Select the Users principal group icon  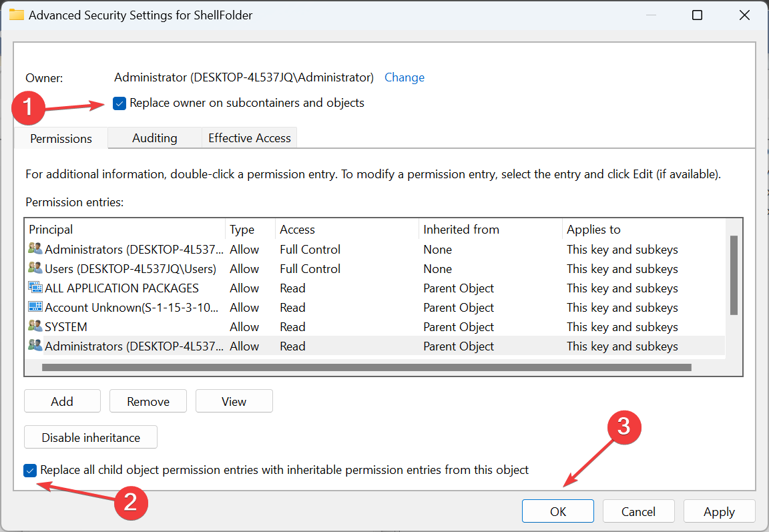click(35, 269)
